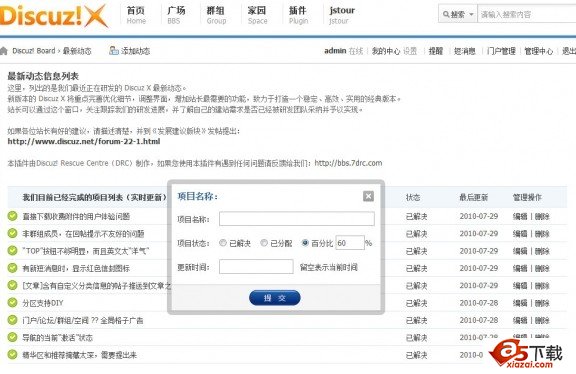Image resolution: width=576 pixels, height=374 pixels.
Task: Click the 状态 column header
Action: 413,197
